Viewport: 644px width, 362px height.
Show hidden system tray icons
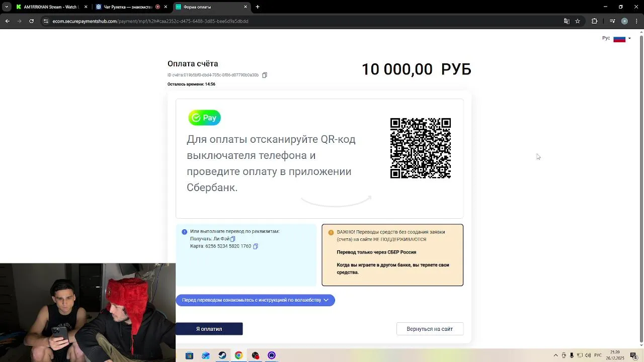click(x=555, y=355)
